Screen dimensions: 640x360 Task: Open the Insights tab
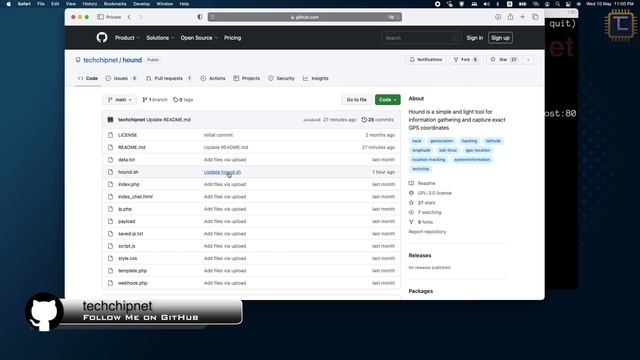pos(316,78)
